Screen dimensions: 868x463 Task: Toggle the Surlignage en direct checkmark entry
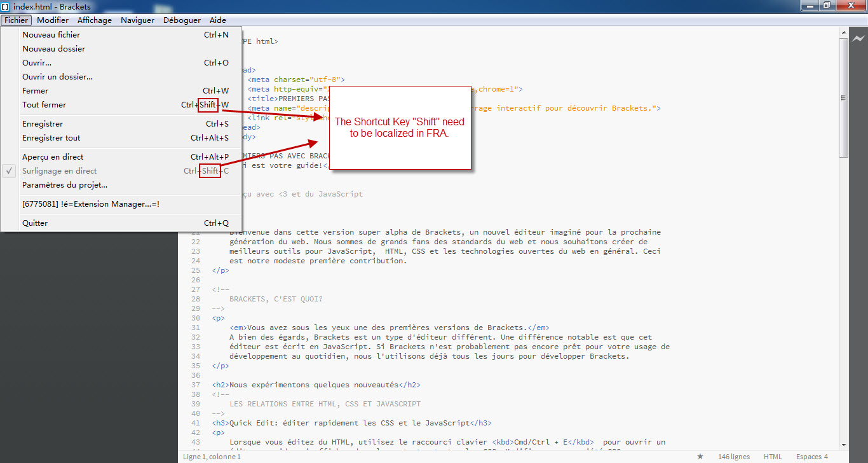[121, 171]
